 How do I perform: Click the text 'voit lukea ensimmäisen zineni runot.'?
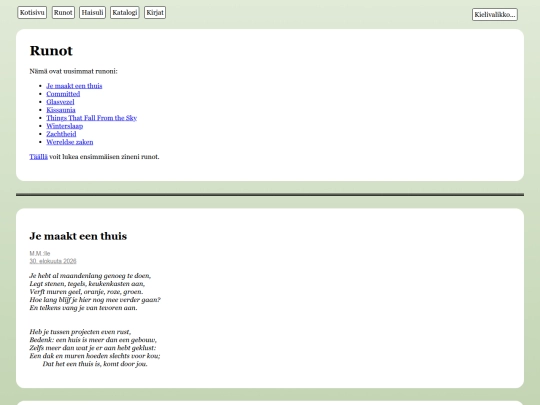click(104, 157)
